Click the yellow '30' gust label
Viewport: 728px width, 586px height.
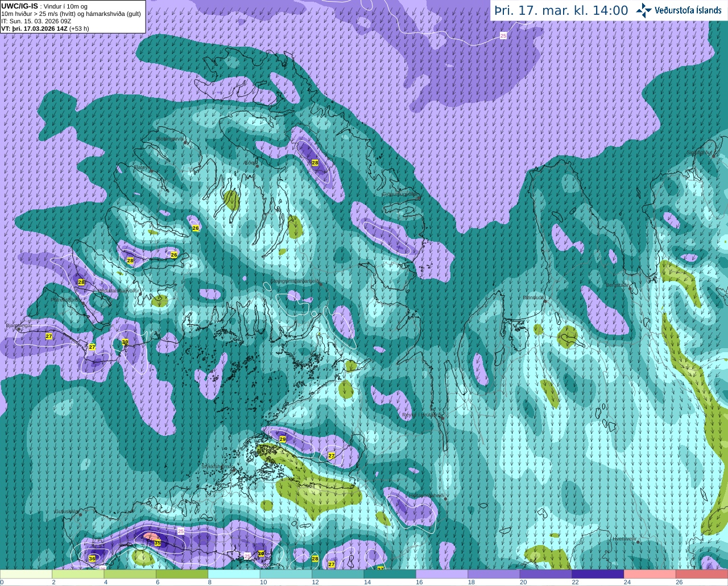click(x=125, y=342)
